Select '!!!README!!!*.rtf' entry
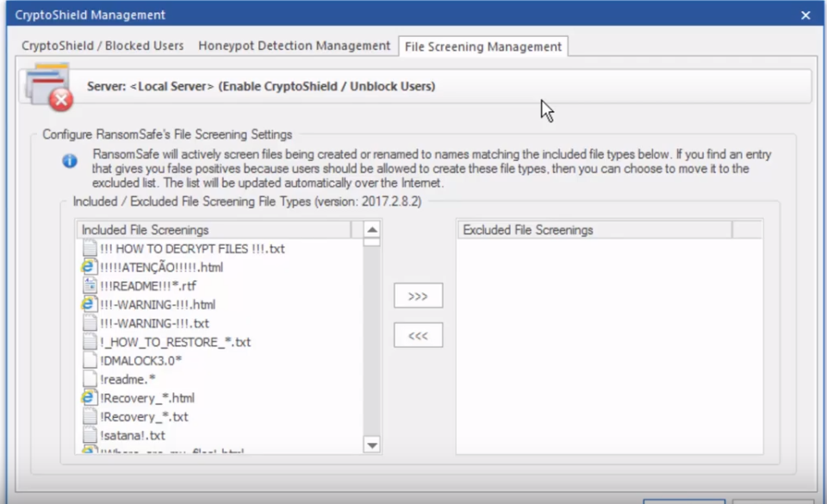 140,286
